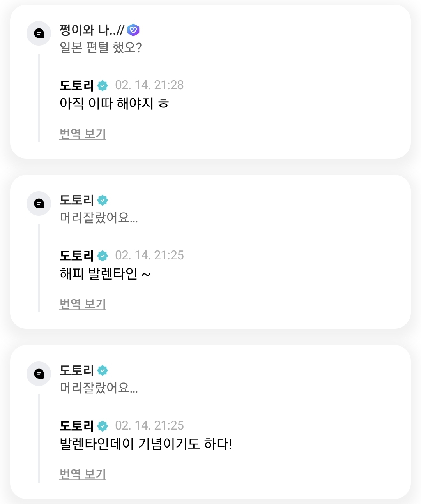The image size is (421, 504).
Task: Click the avatar icon in the 발렌타인데이 기념 card
Action: click(39, 374)
